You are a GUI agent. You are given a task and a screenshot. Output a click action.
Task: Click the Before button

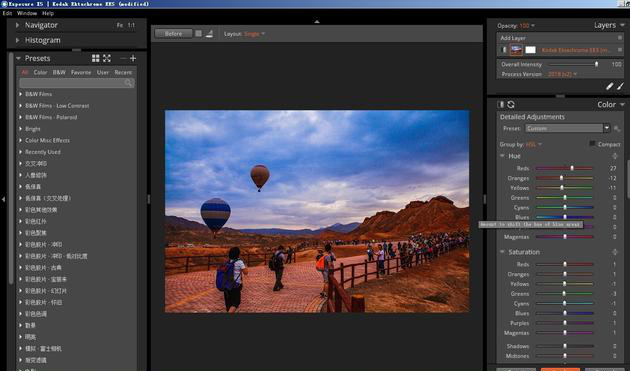pos(173,34)
